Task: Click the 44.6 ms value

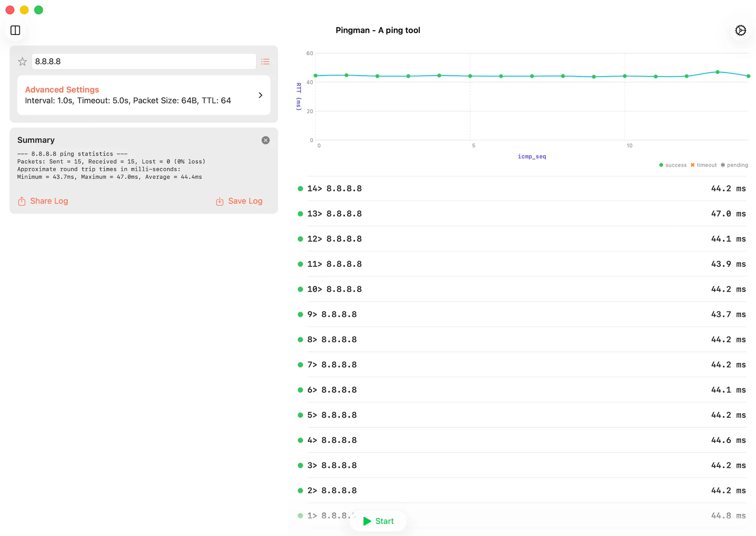Action: [728, 440]
